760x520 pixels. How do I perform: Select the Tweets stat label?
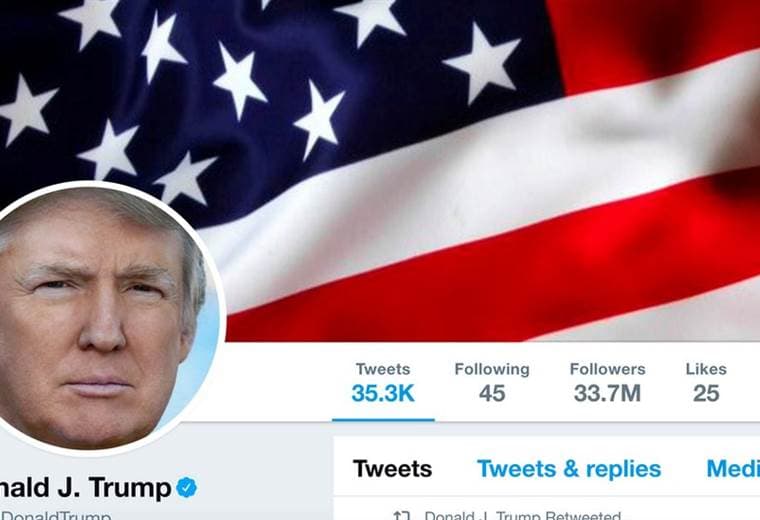click(383, 369)
